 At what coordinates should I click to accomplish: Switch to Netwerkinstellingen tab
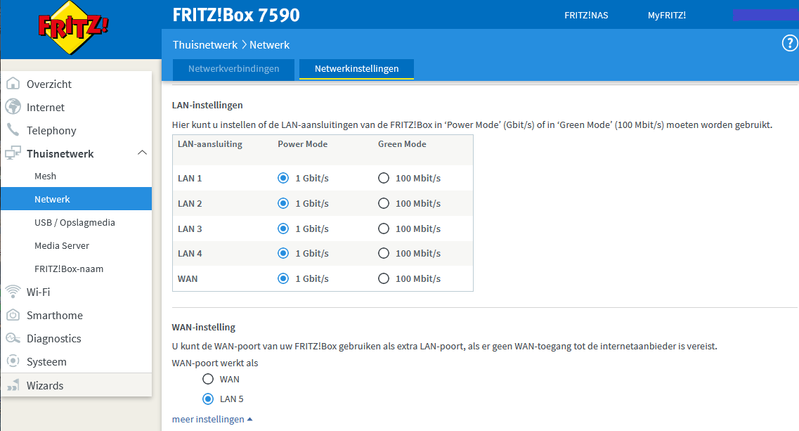(x=356, y=69)
